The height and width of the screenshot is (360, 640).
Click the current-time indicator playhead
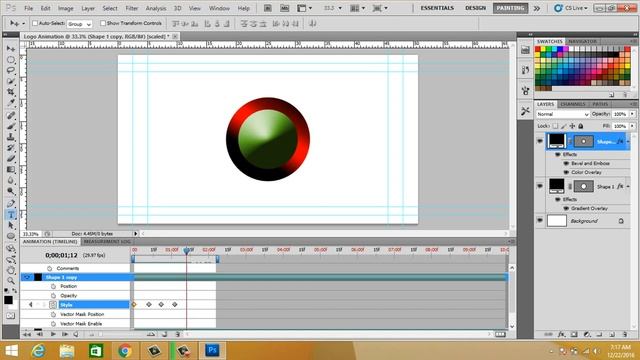(x=187, y=250)
